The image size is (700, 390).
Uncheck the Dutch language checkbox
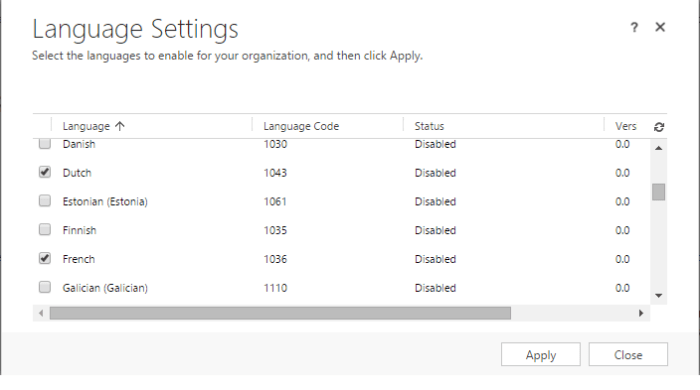pyautogui.click(x=45, y=172)
